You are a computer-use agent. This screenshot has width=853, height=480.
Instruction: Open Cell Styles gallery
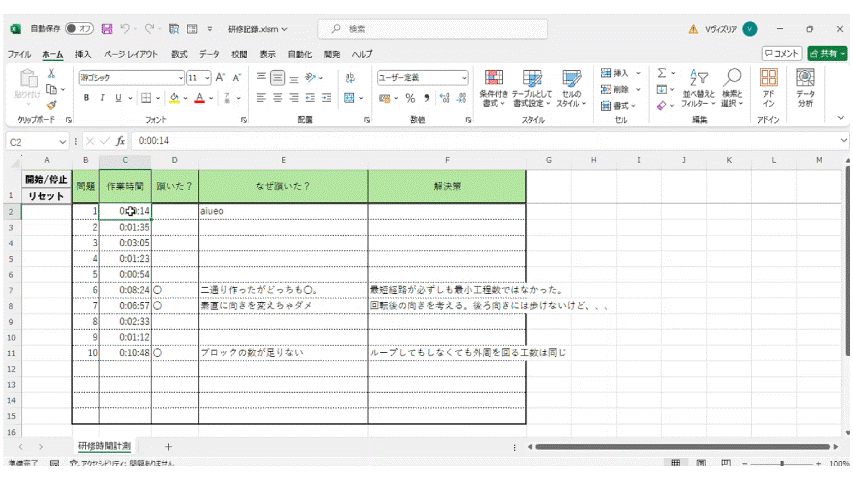pyautogui.click(x=571, y=88)
